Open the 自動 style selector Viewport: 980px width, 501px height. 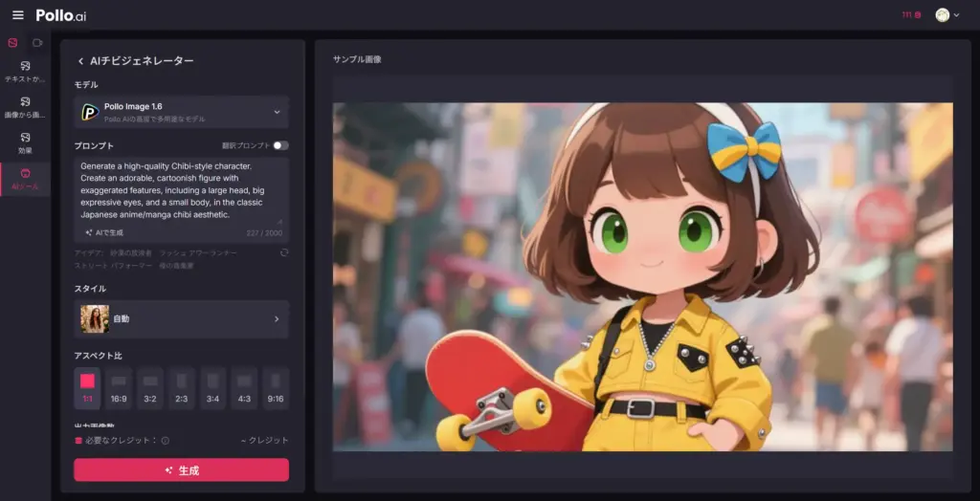181,319
